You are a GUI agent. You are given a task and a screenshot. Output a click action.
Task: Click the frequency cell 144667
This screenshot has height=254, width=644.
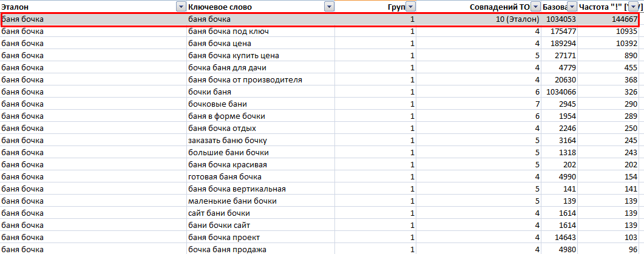click(623, 19)
